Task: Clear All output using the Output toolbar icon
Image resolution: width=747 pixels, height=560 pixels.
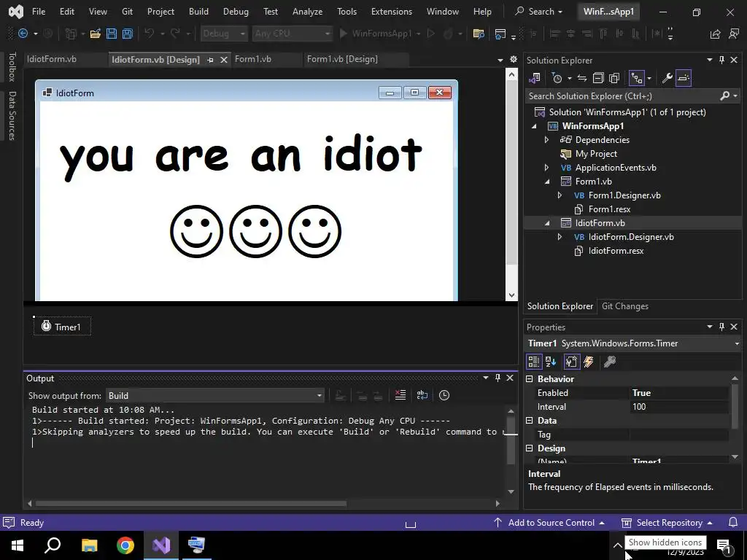Action: 400,395
